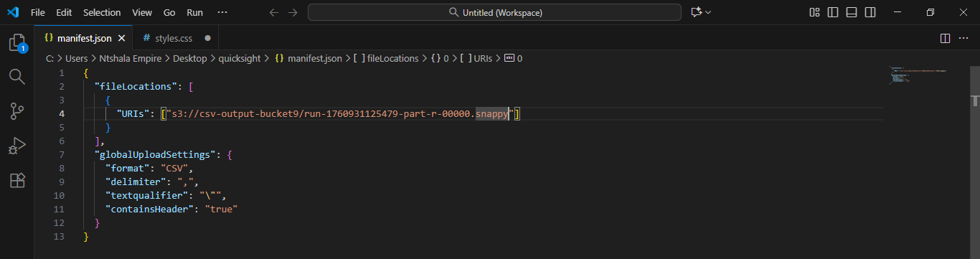Viewport: 980px width, 259px height.
Task: Select the Users breadcrumb segment
Action: click(x=76, y=59)
